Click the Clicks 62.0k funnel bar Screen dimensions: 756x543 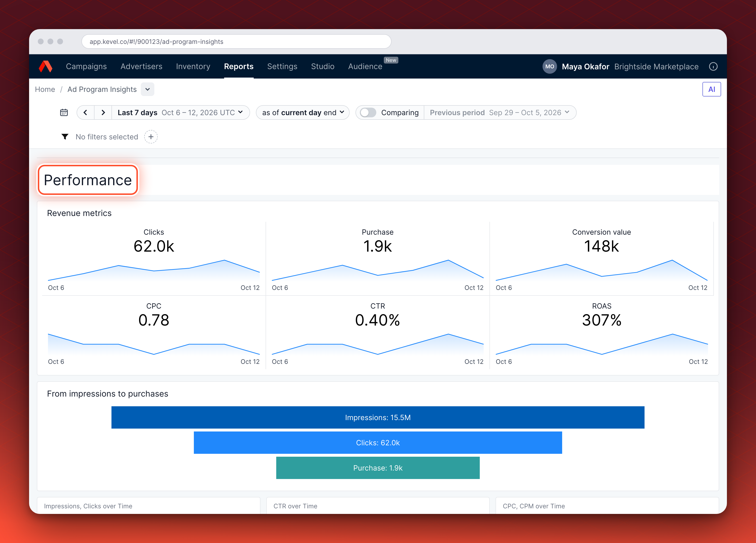tap(378, 443)
